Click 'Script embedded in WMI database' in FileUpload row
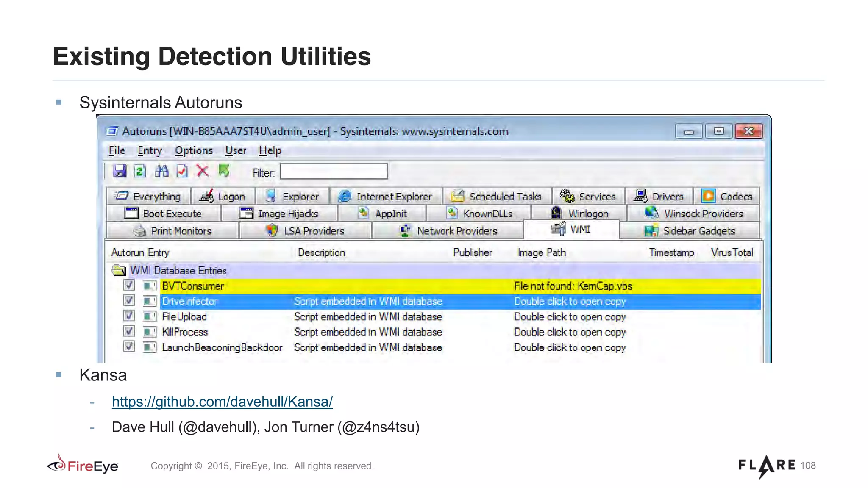Image resolution: width=868 pixels, height=488 pixels. (368, 316)
